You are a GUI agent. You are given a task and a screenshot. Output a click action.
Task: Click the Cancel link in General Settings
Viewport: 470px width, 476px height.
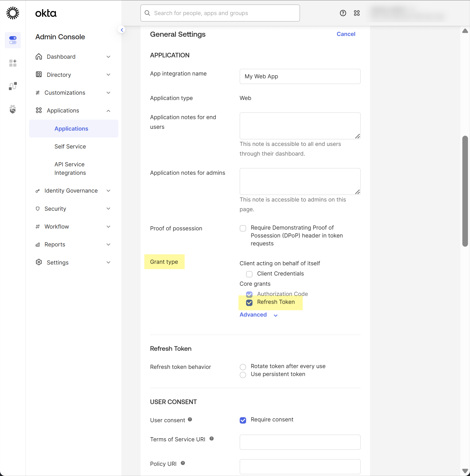point(346,34)
